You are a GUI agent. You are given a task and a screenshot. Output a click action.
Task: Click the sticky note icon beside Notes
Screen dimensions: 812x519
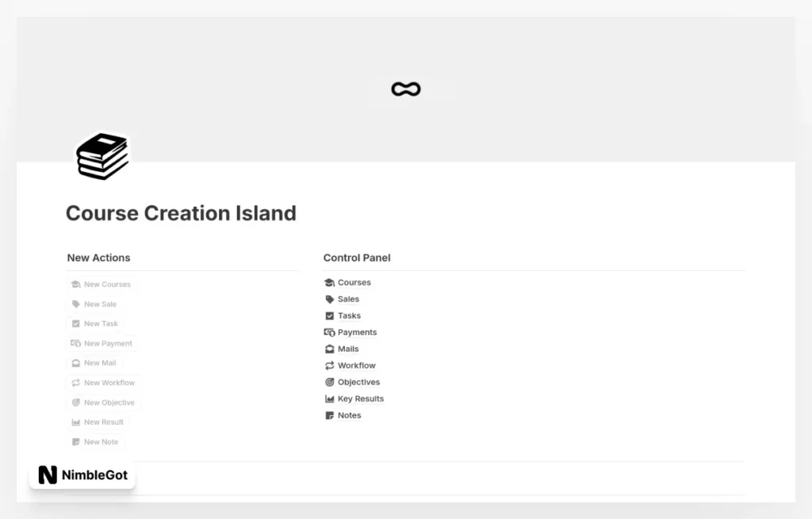330,416
